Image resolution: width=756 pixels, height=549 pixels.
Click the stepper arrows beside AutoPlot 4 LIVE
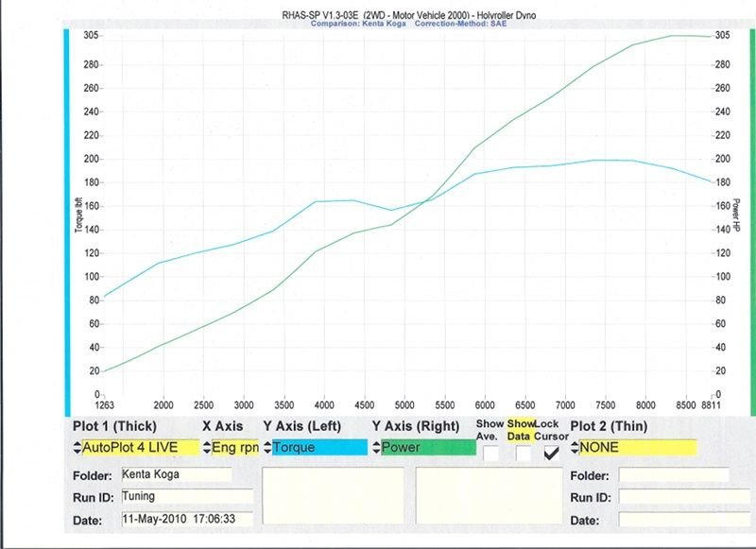pyautogui.click(x=77, y=447)
